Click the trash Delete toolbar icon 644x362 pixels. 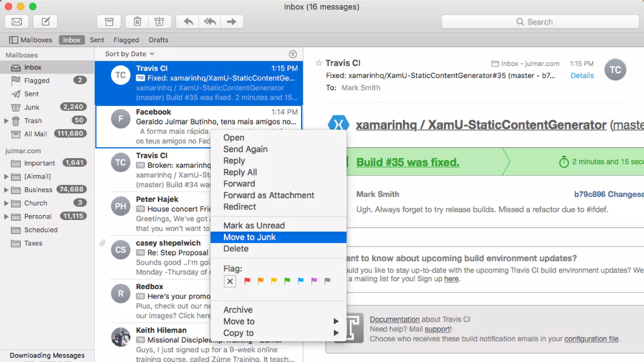[x=137, y=22]
